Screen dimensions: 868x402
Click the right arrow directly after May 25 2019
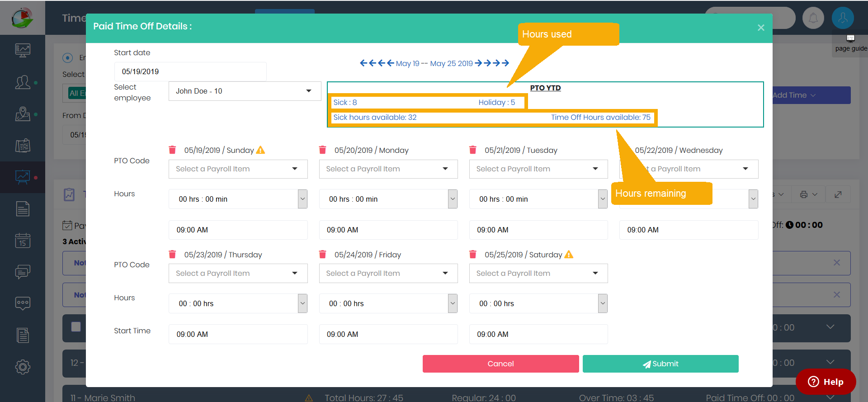pyautogui.click(x=478, y=63)
